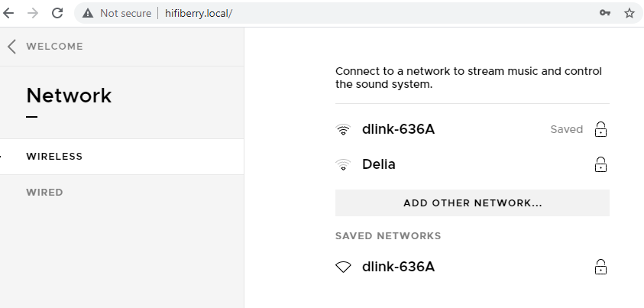Switch to the WIRED menu item

coord(122,192)
